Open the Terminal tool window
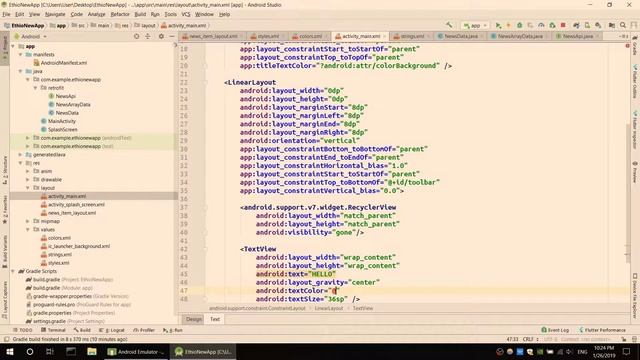 point(53,330)
